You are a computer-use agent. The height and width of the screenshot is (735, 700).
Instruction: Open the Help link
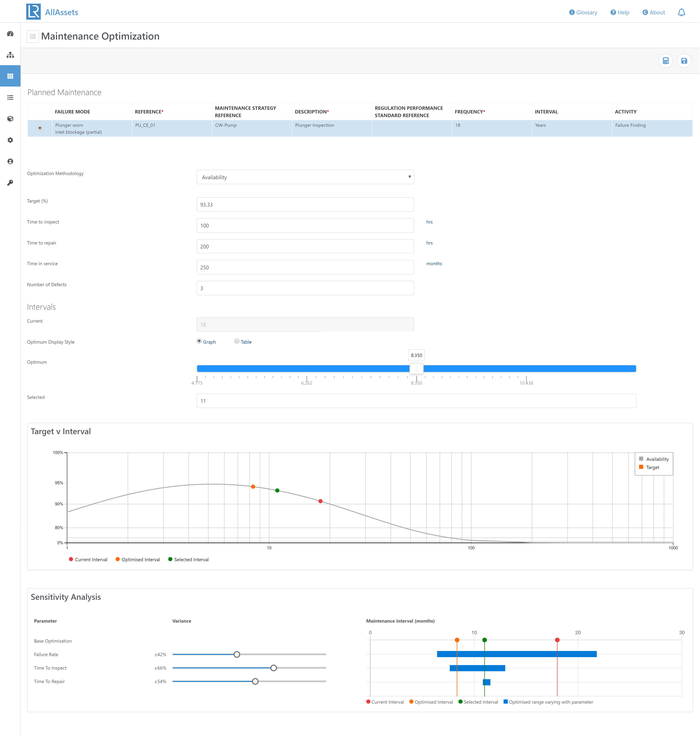620,12
